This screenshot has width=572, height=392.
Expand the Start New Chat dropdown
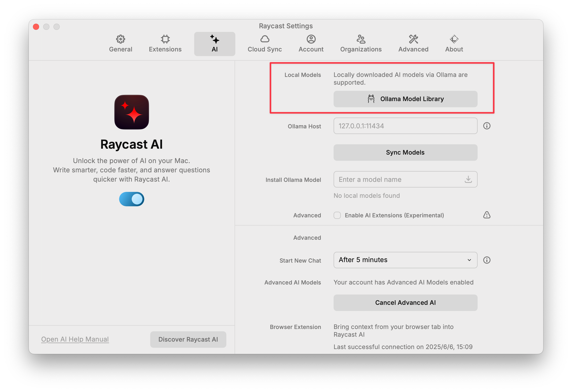(x=405, y=260)
